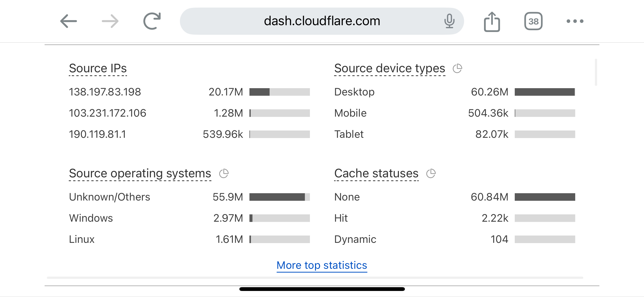Select the Windows operating system entry
This screenshot has height=297, width=644.
tap(91, 218)
